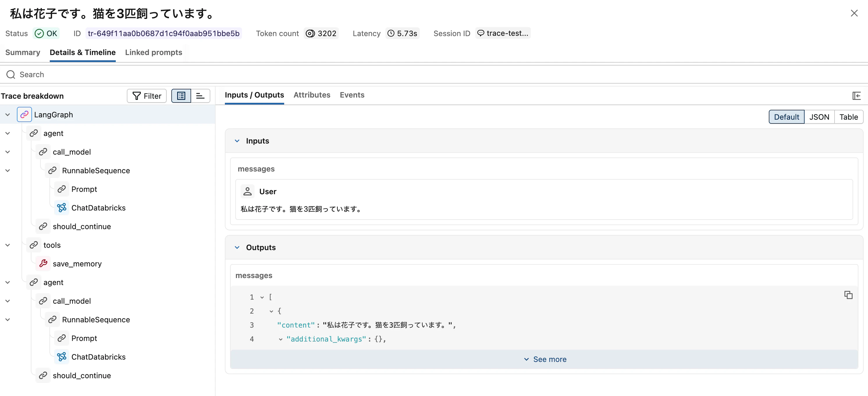Viewport: 868px width, 396px height.
Task: Click the session ID speech bubble icon
Action: 481,33
